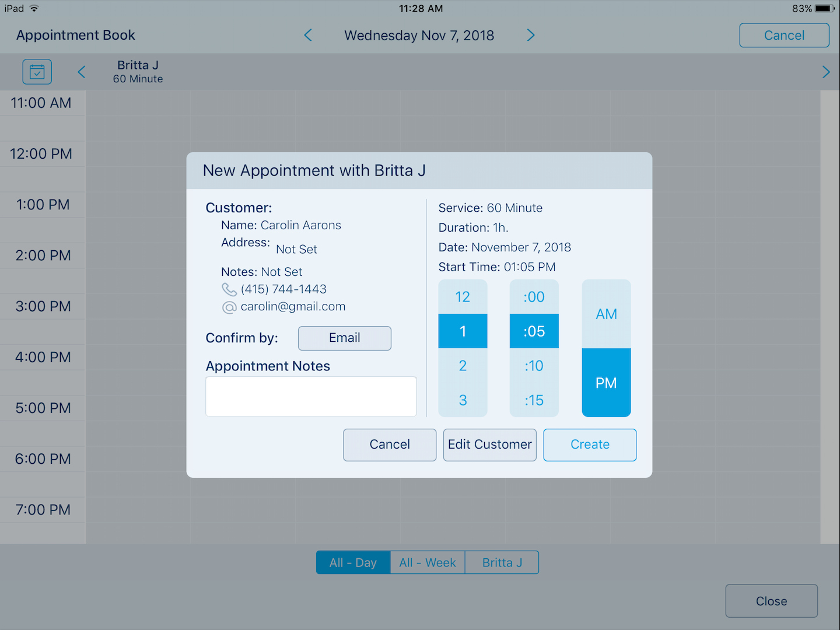Click the left chevron beside Britta J
The width and height of the screenshot is (840, 630).
pyautogui.click(x=81, y=72)
